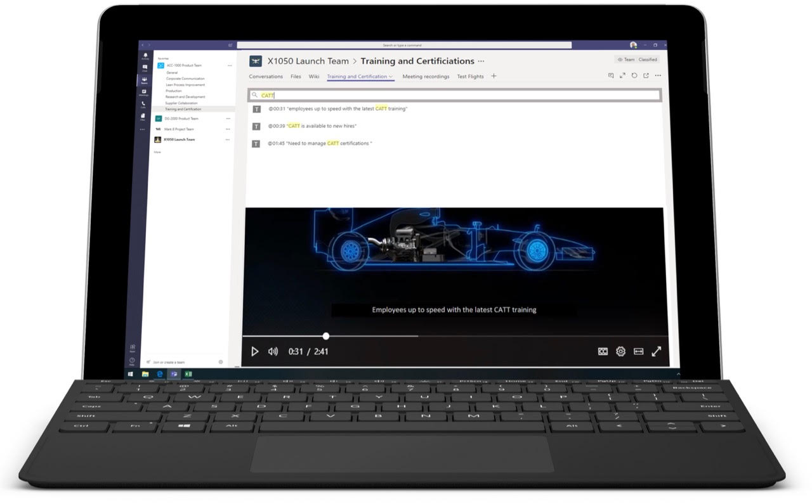Reload the tab with refresh icon
The image size is (812, 504).
[634, 76]
